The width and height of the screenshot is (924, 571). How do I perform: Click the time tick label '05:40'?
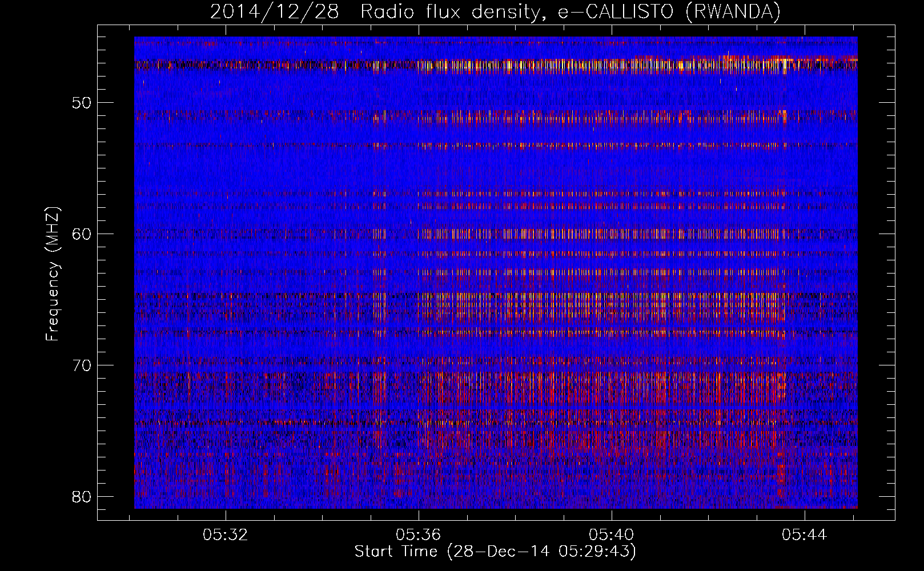pyautogui.click(x=612, y=535)
